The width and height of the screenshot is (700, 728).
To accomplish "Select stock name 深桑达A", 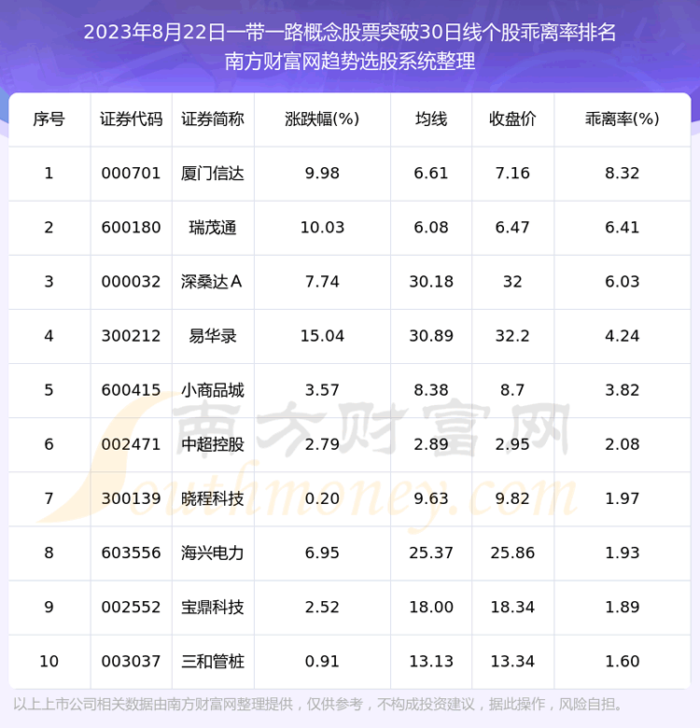I will tap(213, 282).
